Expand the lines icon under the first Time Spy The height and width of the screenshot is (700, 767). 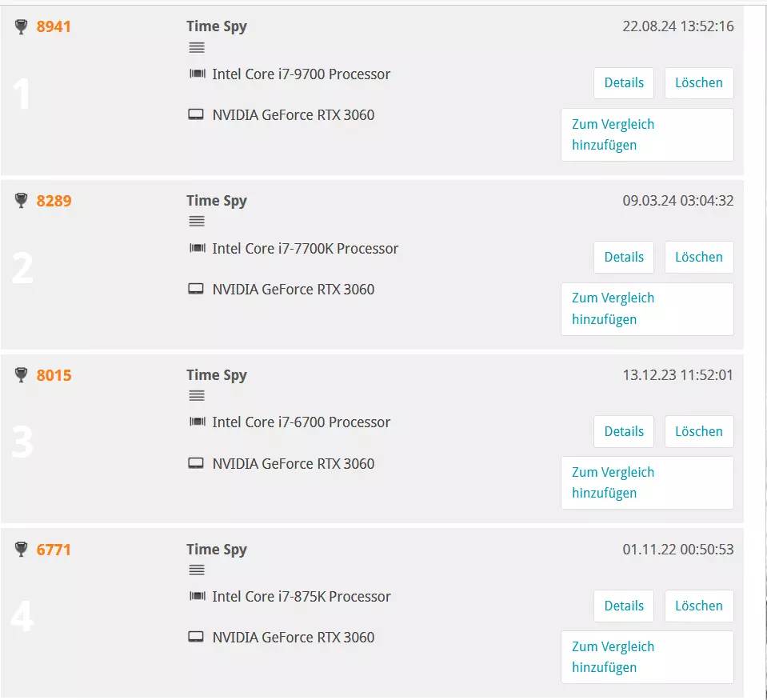tap(197, 47)
